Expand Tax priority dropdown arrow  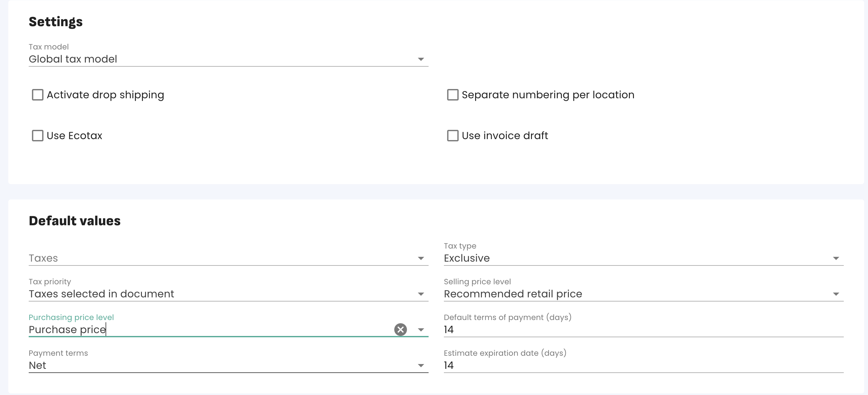421,294
